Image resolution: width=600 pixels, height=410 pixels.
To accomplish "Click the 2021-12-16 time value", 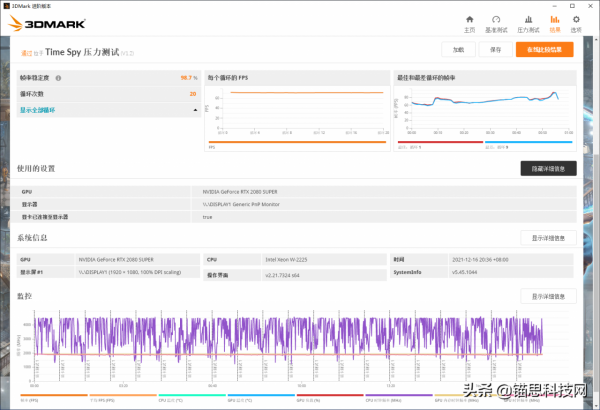I will point(480,260).
